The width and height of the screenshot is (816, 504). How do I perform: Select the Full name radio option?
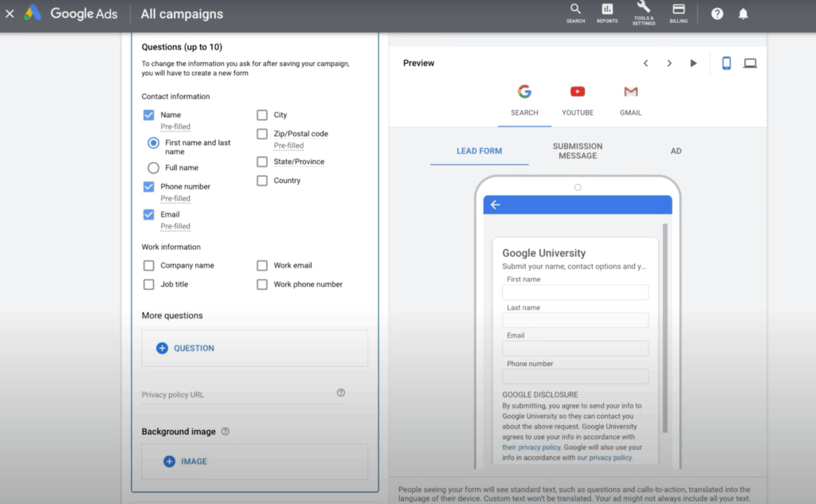[x=153, y=167]
